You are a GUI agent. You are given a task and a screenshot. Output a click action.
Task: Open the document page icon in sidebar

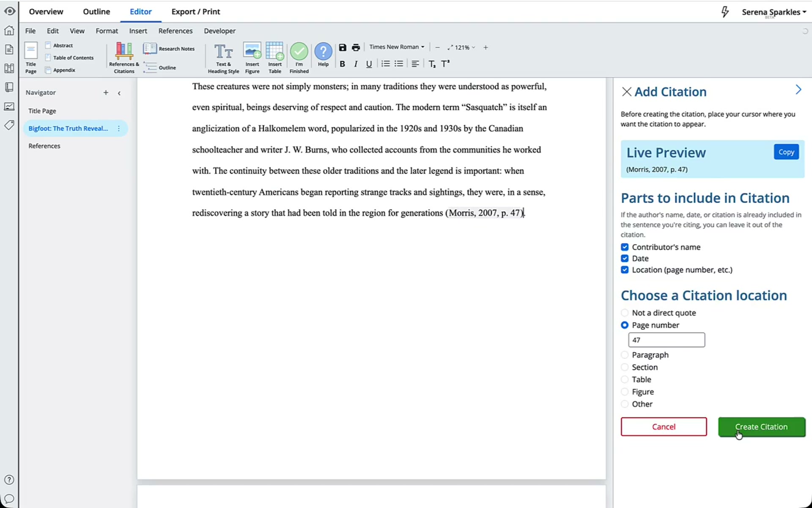[x=9, y=50]
